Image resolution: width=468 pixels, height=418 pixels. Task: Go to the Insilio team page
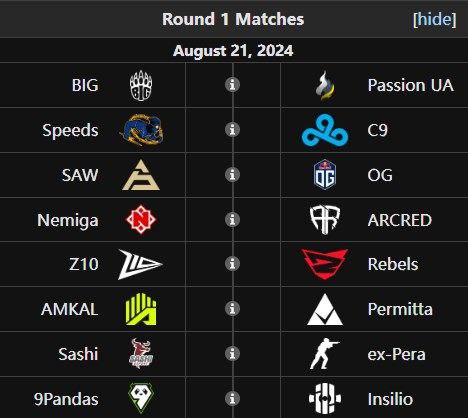(x=390, y=399)
